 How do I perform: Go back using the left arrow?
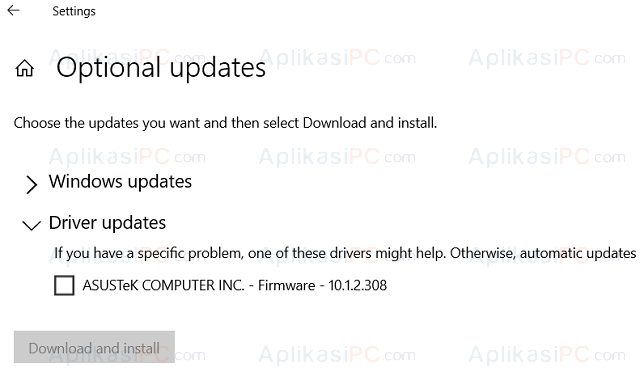point(13,10)
